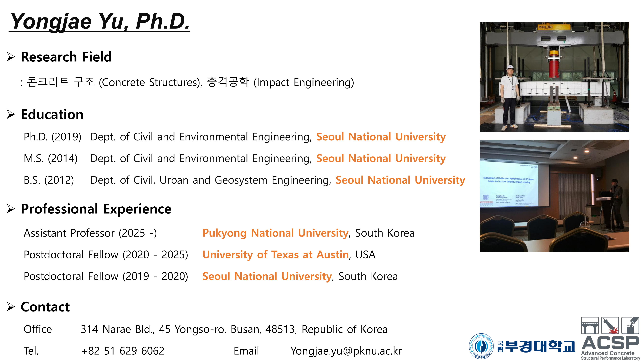
Task: Click arrow bullet beside Contact
Action: tap(11, 307)
